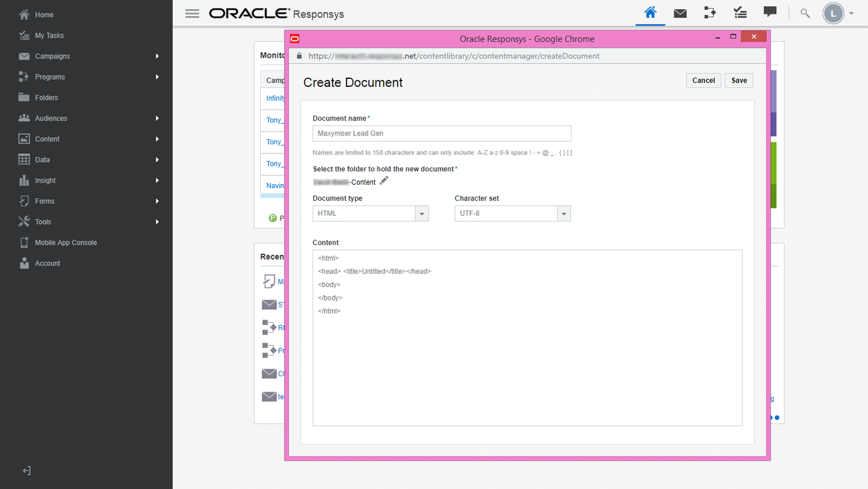Click the popup window URL address bar
Screen dimensions: 868x489
pyautogui.click(x=528, y=56)
